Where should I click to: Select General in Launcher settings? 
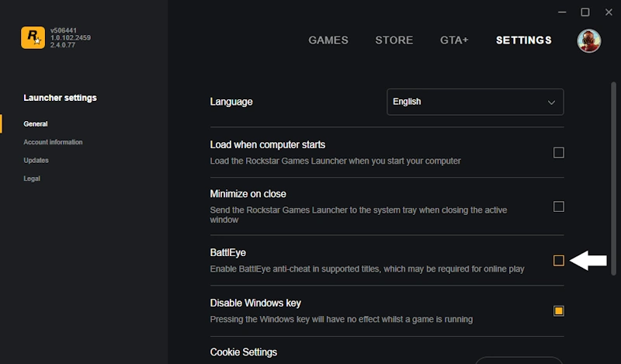[36, 124]
